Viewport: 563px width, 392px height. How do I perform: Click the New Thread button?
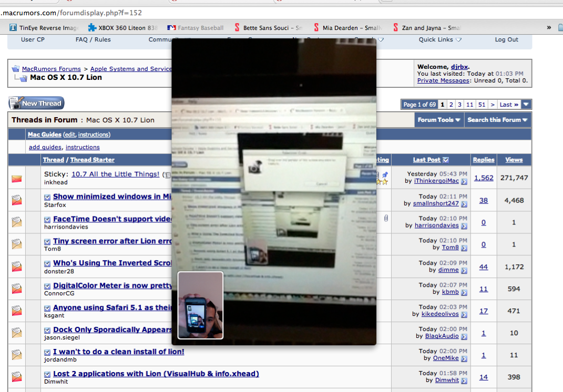tap(36, 103)
